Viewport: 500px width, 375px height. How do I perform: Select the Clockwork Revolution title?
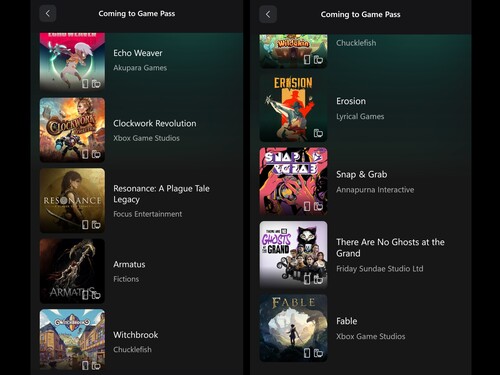155,123
